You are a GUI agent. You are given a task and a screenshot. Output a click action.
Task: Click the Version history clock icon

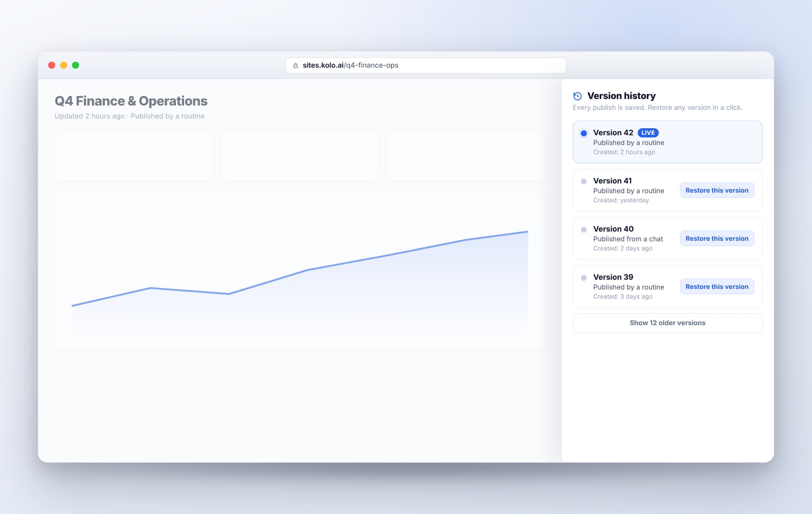coord(578,96)
